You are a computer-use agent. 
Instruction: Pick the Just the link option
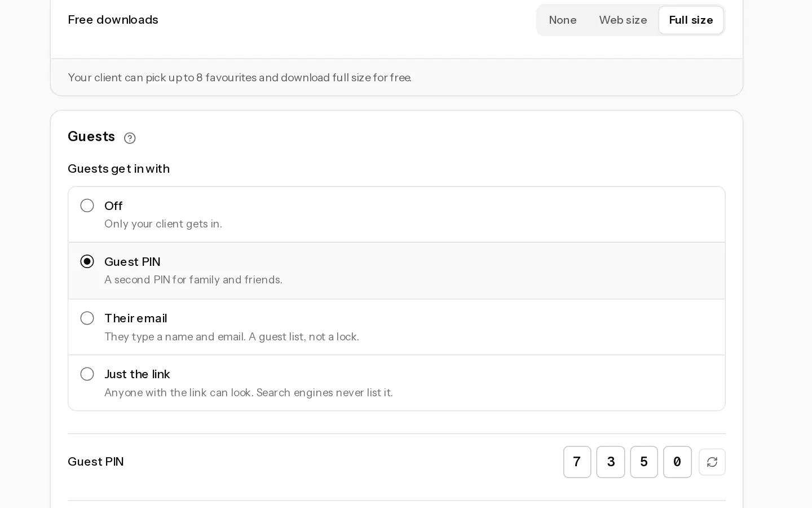tap(396, 383)
